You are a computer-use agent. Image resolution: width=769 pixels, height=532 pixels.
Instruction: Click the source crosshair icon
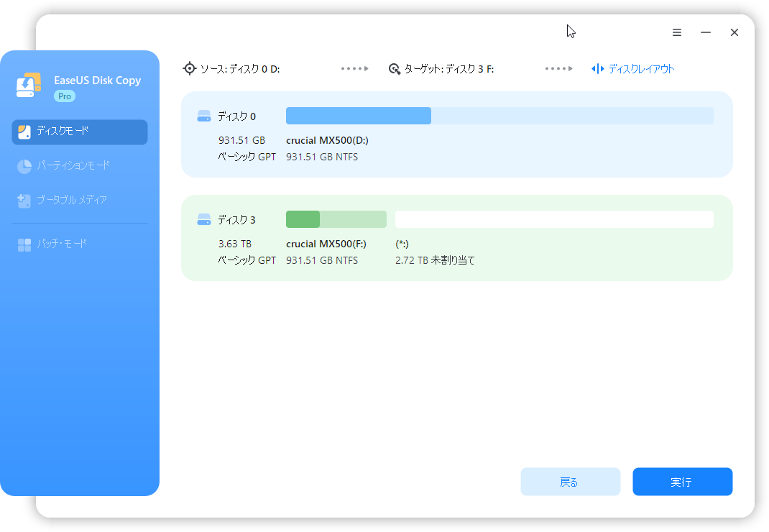pos(189,69)
